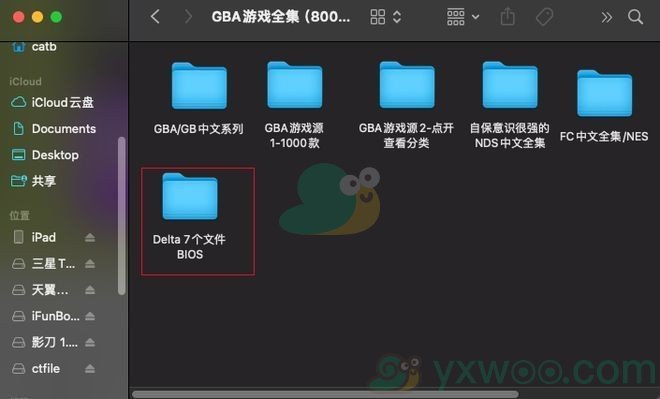Select the ctfile drive
Image resolution: width=660 pixels, height=399 pixels.
click(36, 369)
